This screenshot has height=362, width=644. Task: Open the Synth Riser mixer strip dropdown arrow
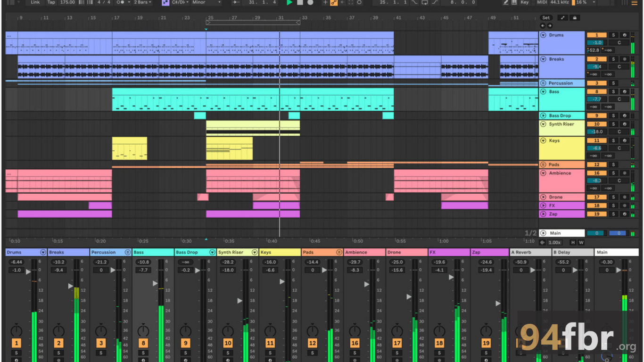tap(255, 252)
